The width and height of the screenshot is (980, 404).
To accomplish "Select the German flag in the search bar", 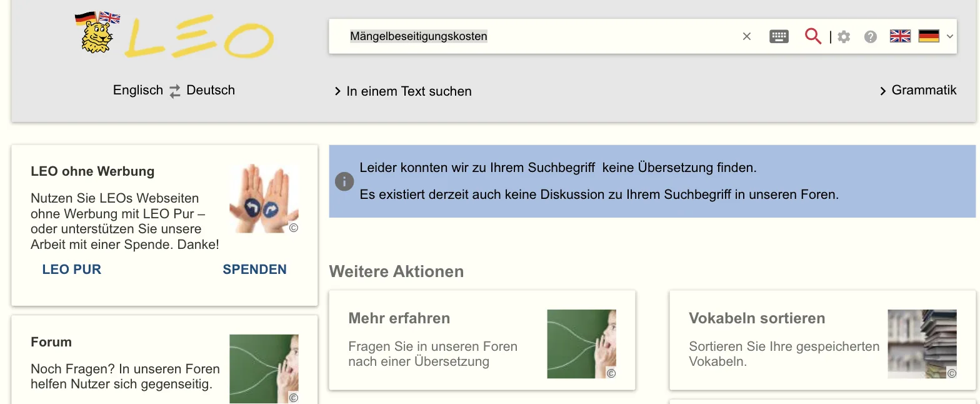I will [929, 36].
